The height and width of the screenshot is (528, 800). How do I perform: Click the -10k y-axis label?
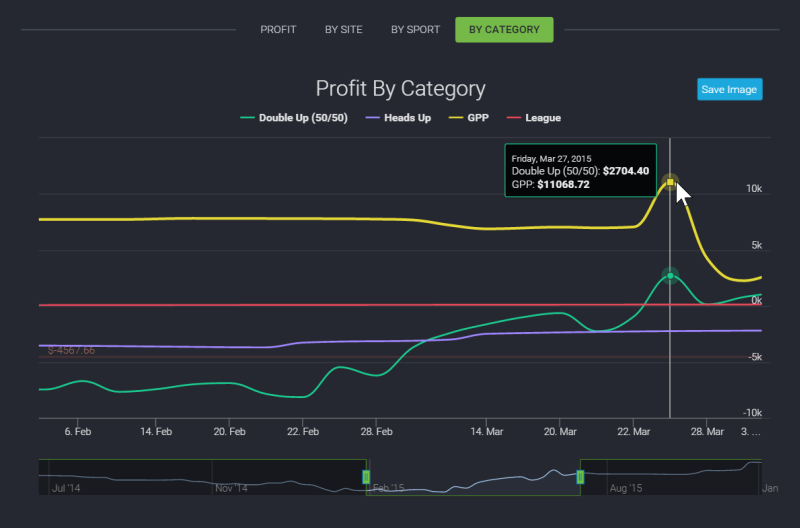click(x=753, y=413)
